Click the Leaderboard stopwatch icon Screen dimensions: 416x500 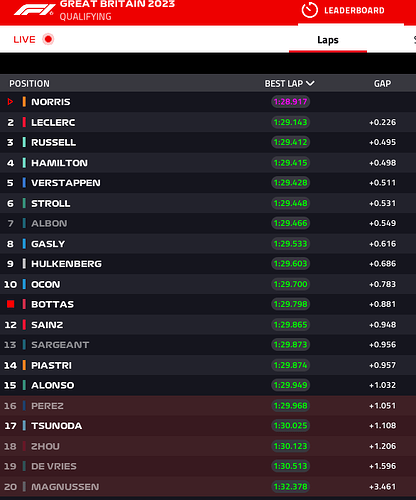(309, 10)
